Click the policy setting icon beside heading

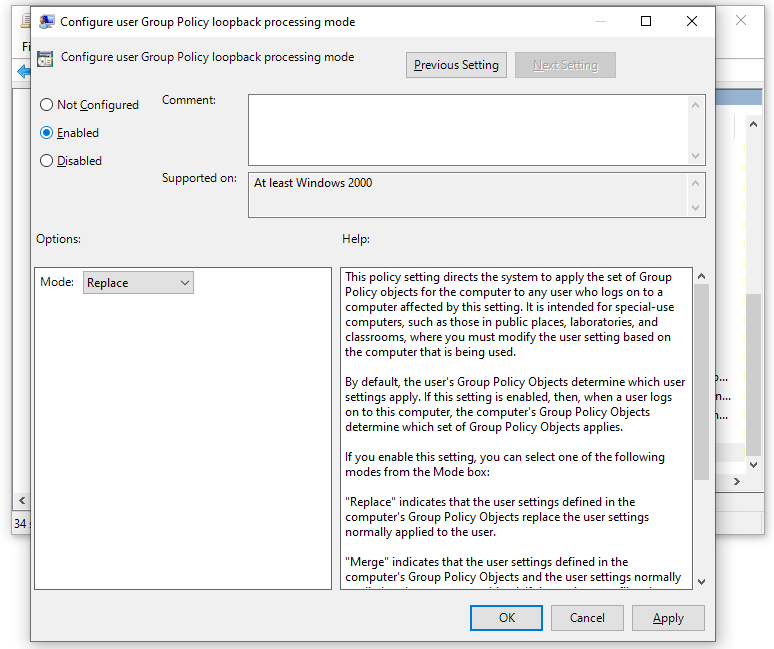coord(45,59)
